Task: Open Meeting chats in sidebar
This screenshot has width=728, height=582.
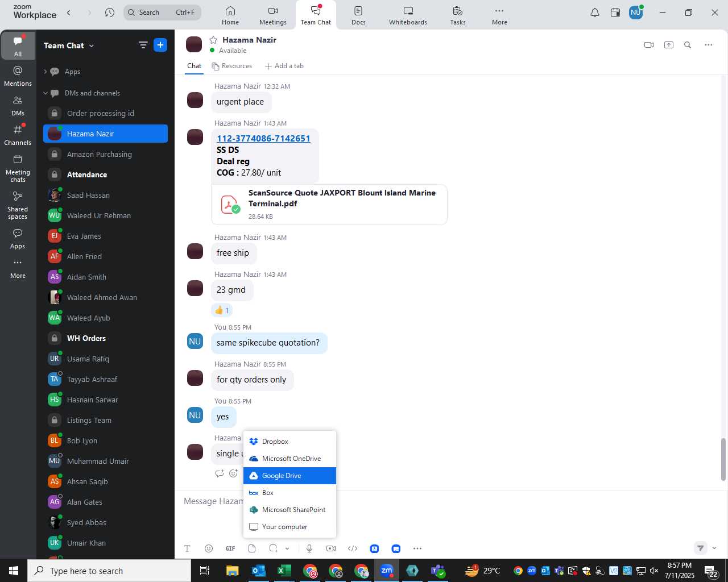Action: tap(18, 168)
